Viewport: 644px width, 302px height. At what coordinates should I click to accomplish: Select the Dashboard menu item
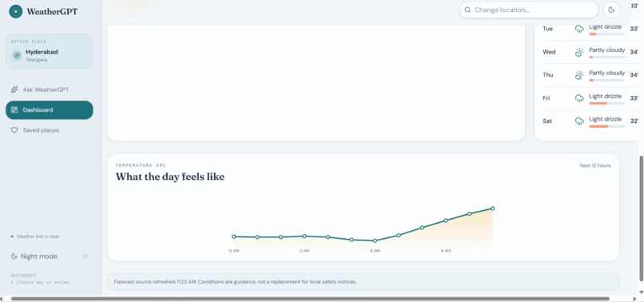50,109
